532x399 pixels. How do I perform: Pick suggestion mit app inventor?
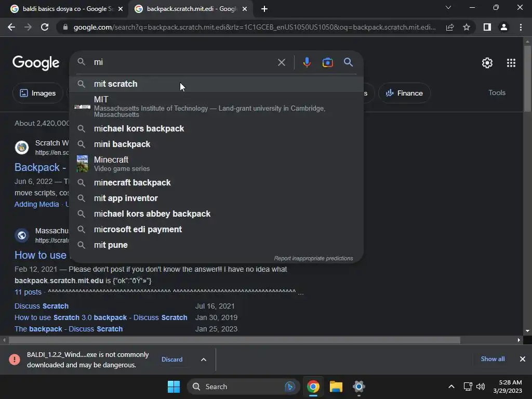(217, 198)
